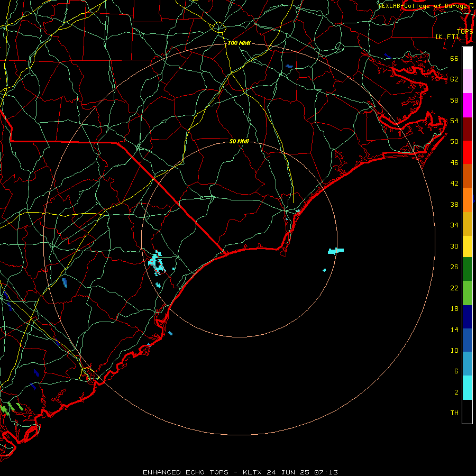The image size is (476, 476).
Task: Click the dark green legend swatch
Action: tap(467, 269)
